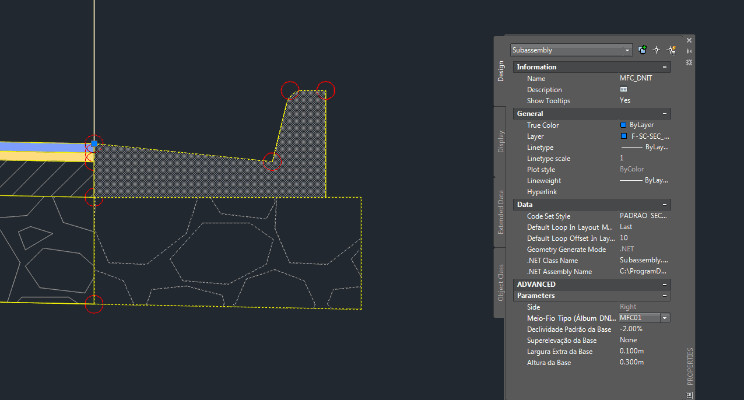Switch to the Object Class tab
Screen dimensions: 744x400
pos(502,282)
